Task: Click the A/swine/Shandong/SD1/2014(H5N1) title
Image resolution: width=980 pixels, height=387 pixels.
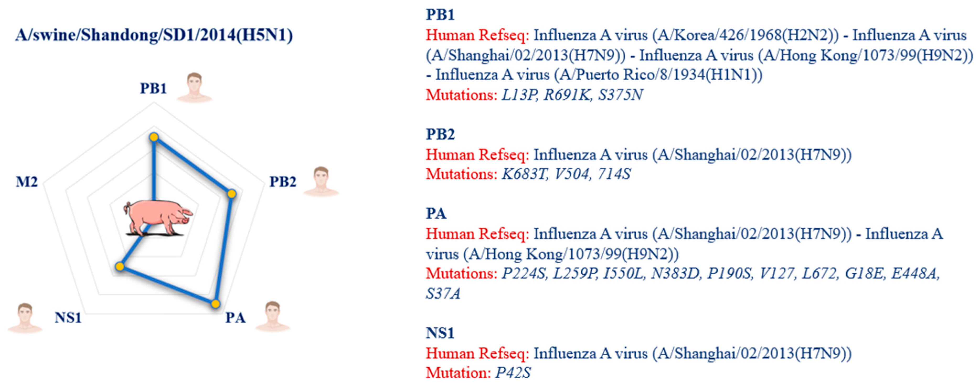Action: [x=154, y=35]
